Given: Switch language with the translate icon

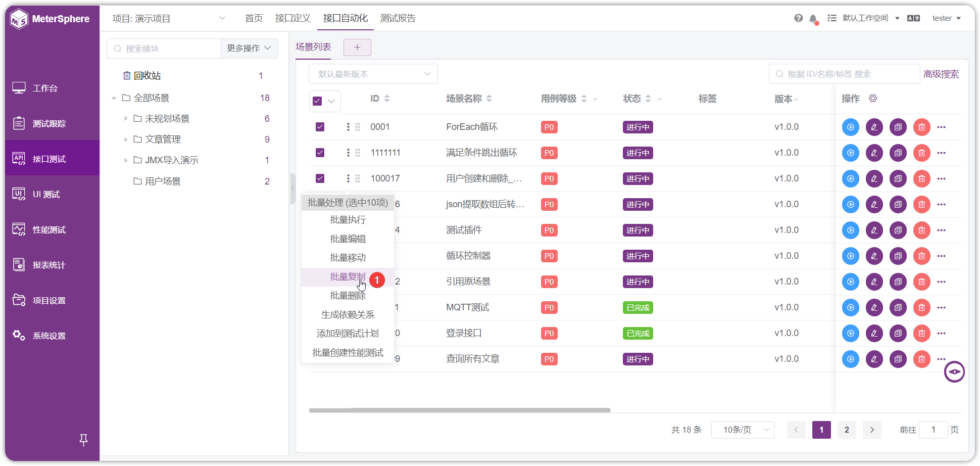Looking at the screenshot, I should pyautogui.click(x=913, y=18).
